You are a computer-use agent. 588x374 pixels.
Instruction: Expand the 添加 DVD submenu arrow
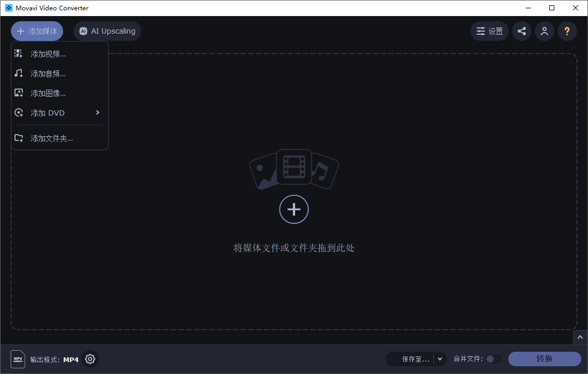(x=97, y=112)
